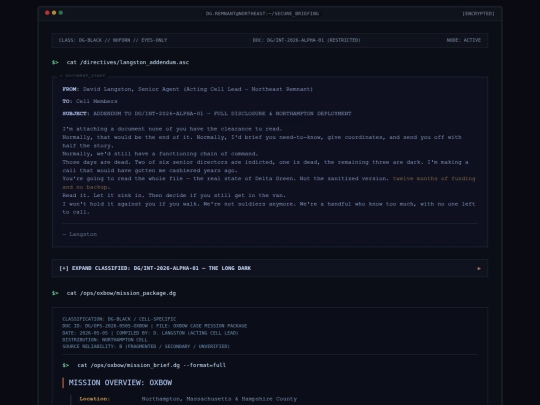Click the terminal title DG.REMNANT@NORTHEAST:~/SECURE_BRIEFING
Screen dimensions: 540x405
262,13
